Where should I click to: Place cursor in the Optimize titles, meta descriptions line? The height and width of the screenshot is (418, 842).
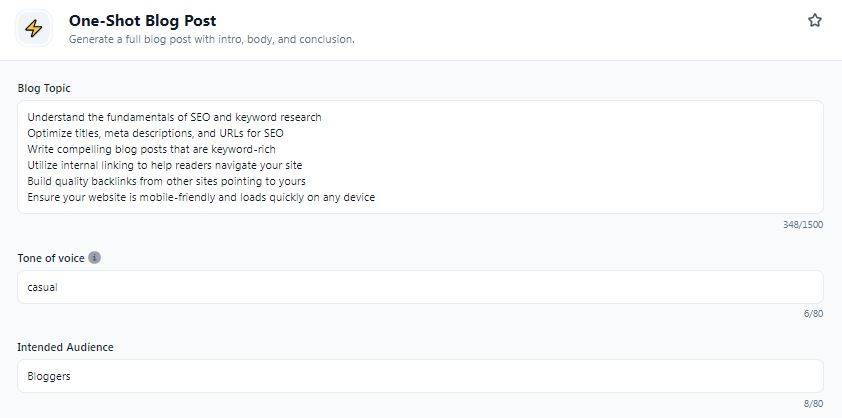[x=155, y=133]
